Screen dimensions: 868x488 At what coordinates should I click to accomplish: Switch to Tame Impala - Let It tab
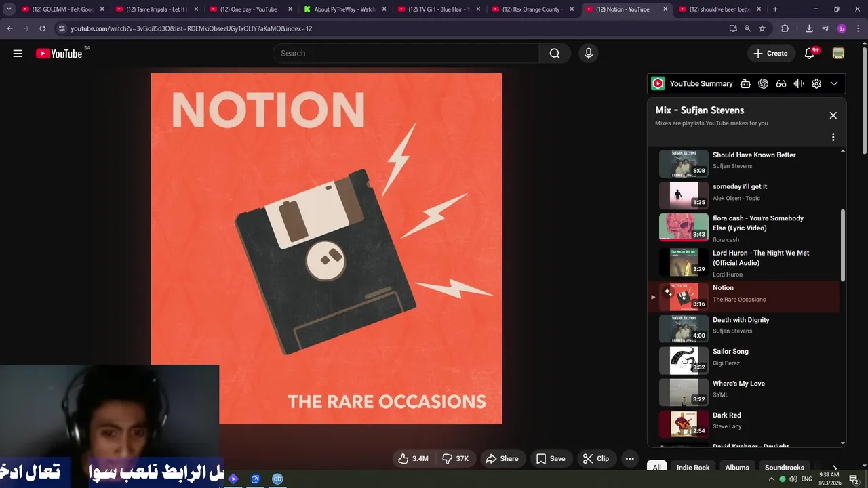[155, 9]
